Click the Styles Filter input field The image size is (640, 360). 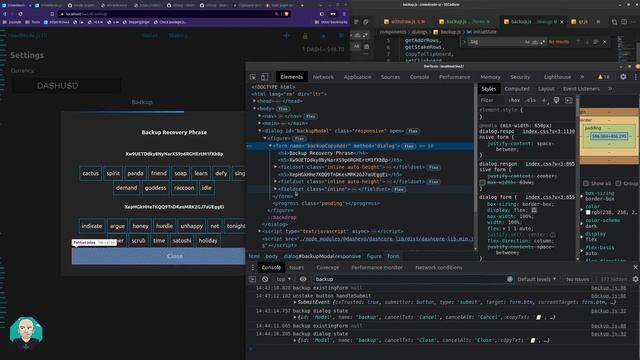492,100
